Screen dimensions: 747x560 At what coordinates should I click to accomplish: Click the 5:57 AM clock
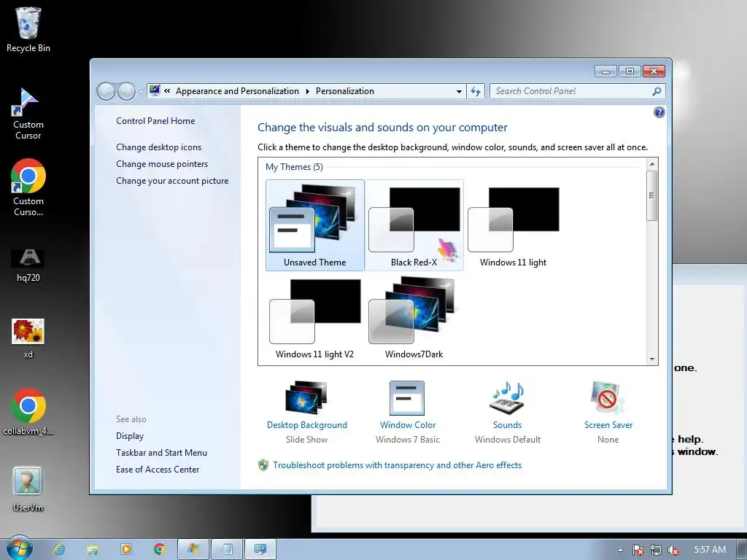click(x=710, y=550)
